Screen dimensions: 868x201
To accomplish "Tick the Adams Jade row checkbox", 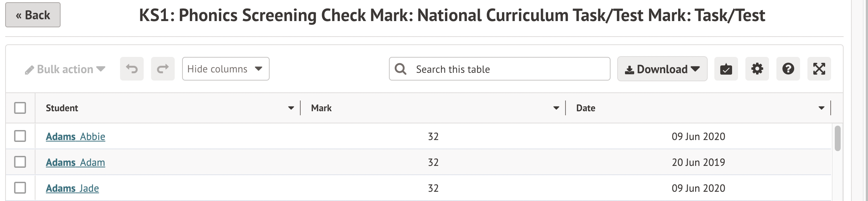I will pos(20,188).
